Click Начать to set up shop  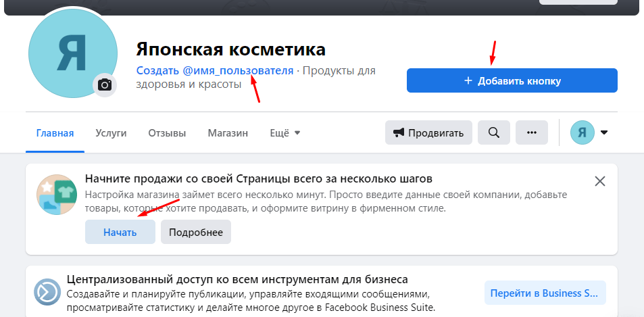(120, 232)
